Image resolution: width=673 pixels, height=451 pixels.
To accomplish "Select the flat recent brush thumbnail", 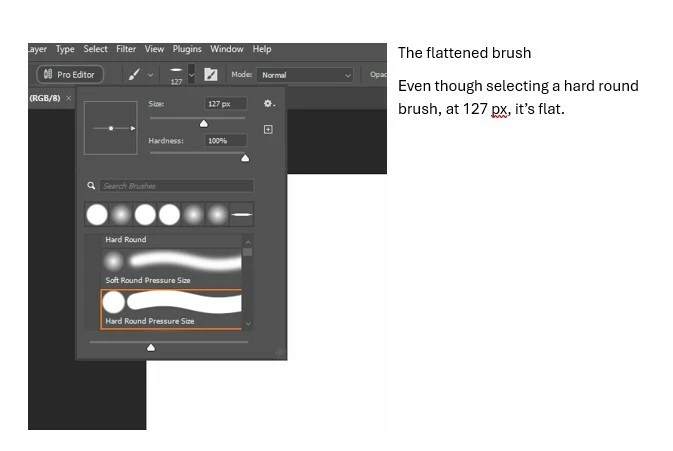I will coord(242,214).
